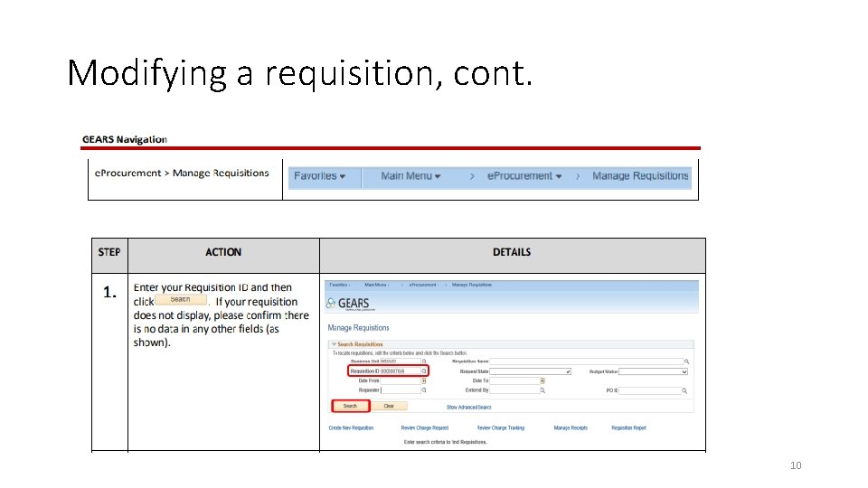Click the Date From input field
The width and height of the screenshot is (868, 488).
pyautogui.click(x=401, y=380)
